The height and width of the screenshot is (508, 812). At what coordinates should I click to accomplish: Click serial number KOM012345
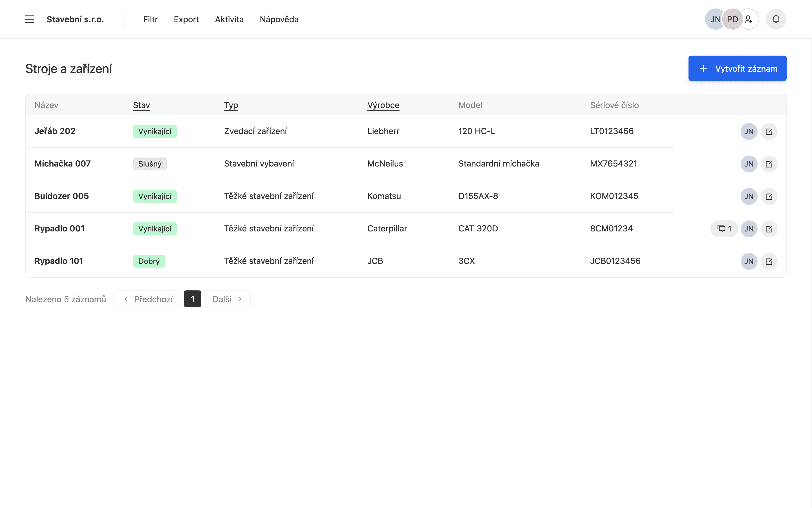614,196
